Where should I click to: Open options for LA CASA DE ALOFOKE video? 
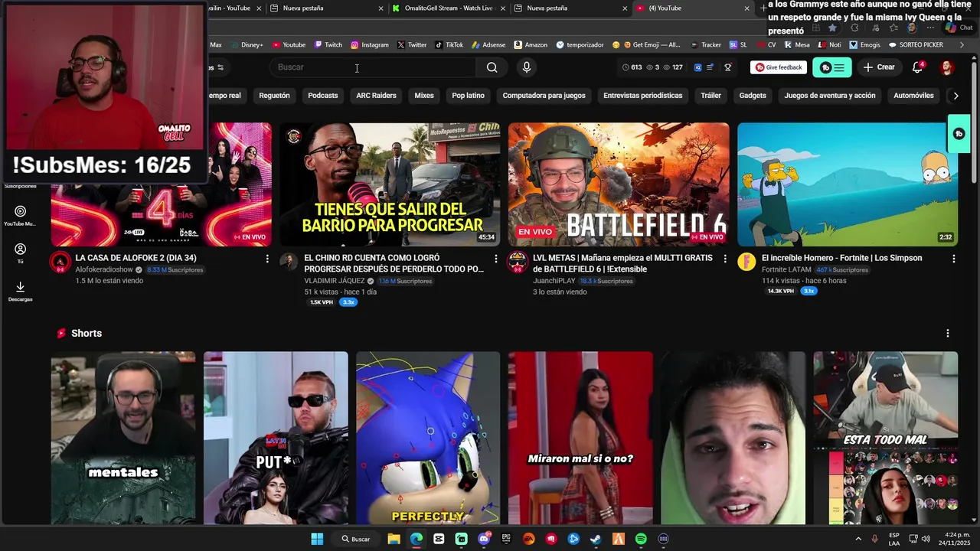(267, 259)
